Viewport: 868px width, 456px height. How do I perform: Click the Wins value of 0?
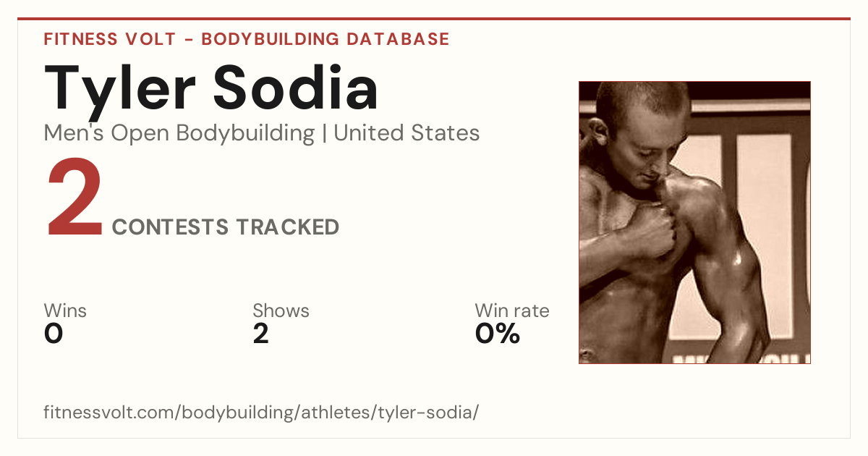coord(54,334)
